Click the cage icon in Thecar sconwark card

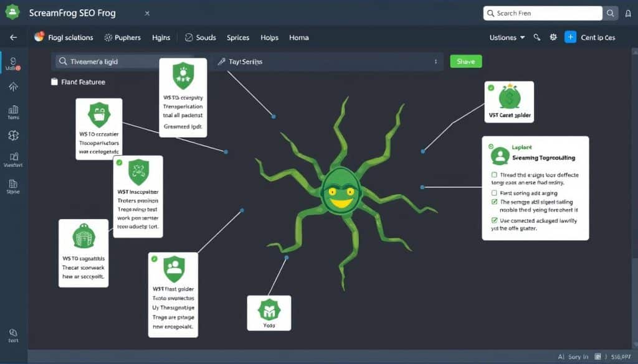tap(83, 236)
